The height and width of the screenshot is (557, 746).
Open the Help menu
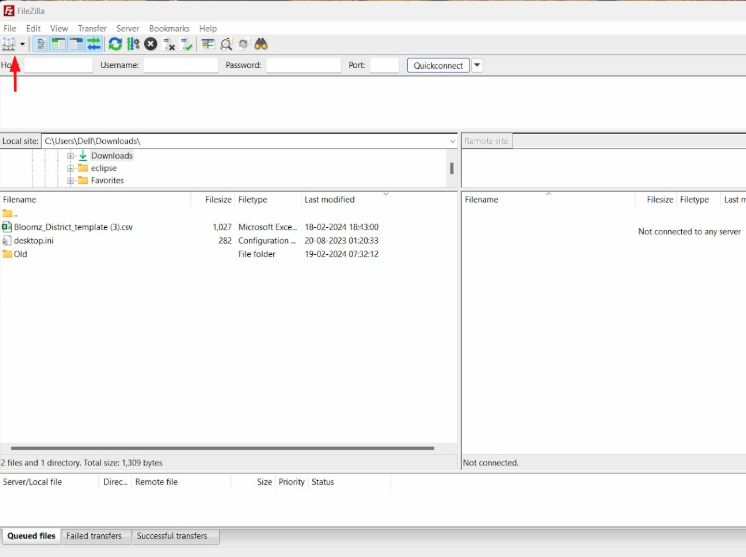(208, 29)
